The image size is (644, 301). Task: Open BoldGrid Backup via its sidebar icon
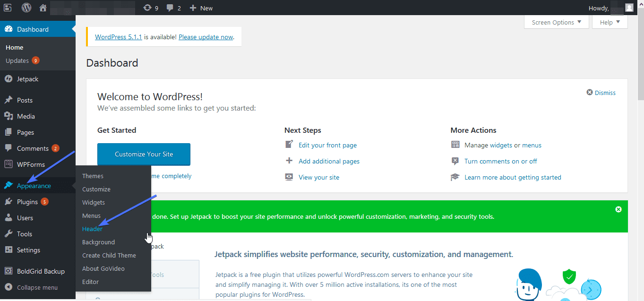[x=9, y=271]
